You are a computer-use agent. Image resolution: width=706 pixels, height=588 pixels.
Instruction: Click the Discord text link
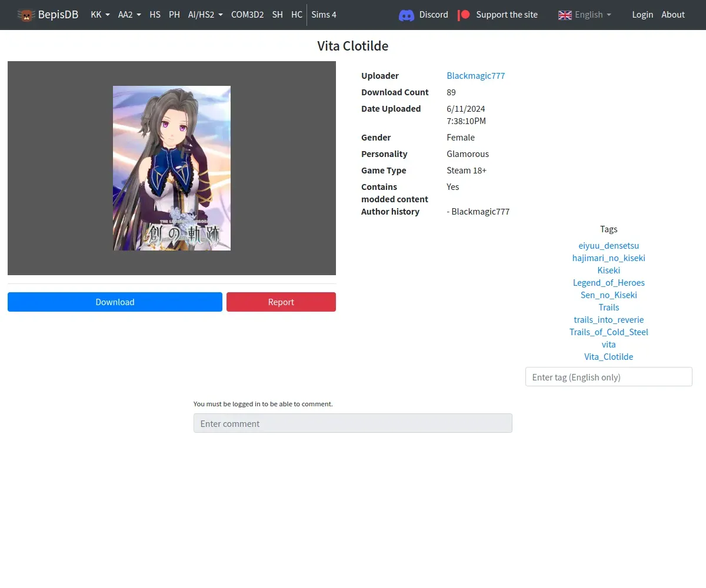[434, 15]
